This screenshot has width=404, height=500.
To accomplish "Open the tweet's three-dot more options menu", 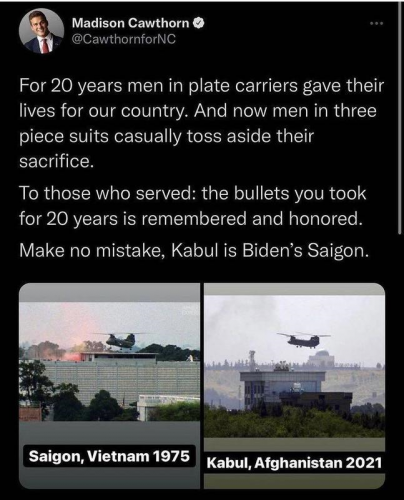I will coord(377,24).
